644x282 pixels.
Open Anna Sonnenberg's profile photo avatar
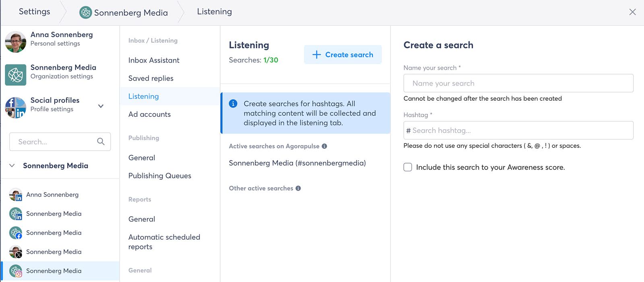coord(16,42)
